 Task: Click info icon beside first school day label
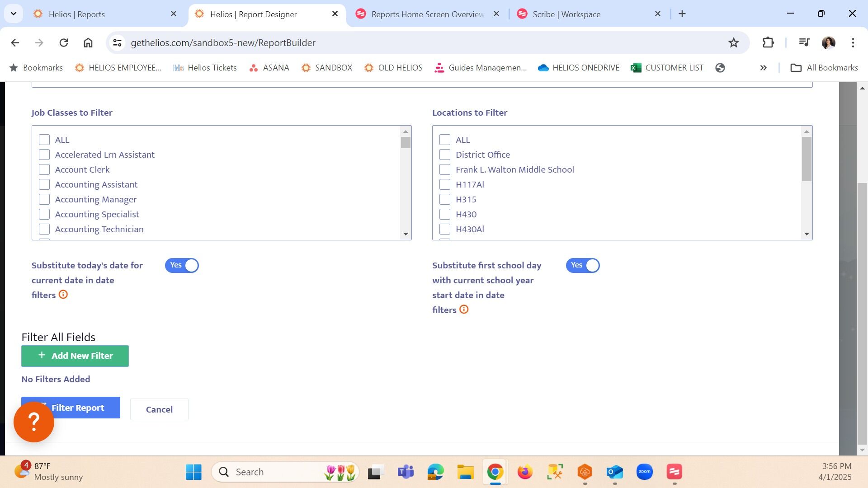(464, 310)
